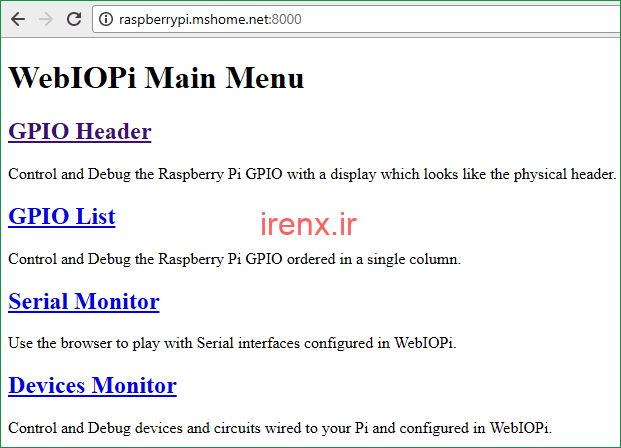Image resolution: width=621 pixels, height=448 pixels.
Task: Click the text about GPIO ordered in single column
Action: (x=234, y=259)
